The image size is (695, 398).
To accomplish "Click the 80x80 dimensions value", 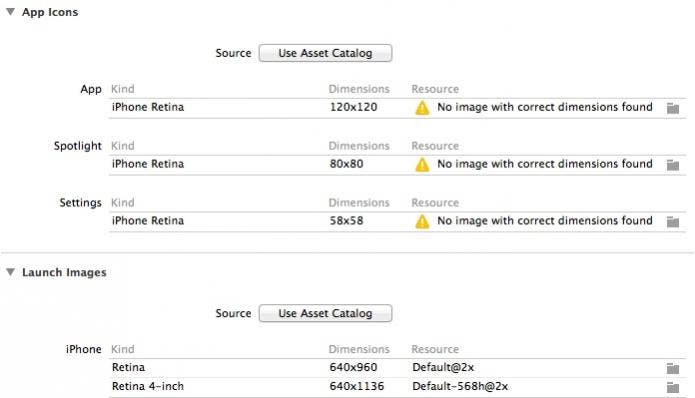I will pos(346,164).
